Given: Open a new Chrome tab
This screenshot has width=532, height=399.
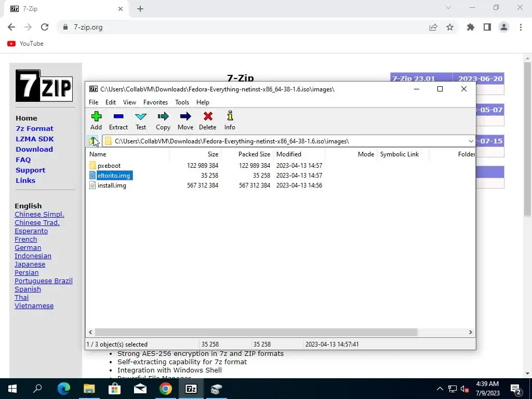Looking at the screenshot, I should point(140,9).
